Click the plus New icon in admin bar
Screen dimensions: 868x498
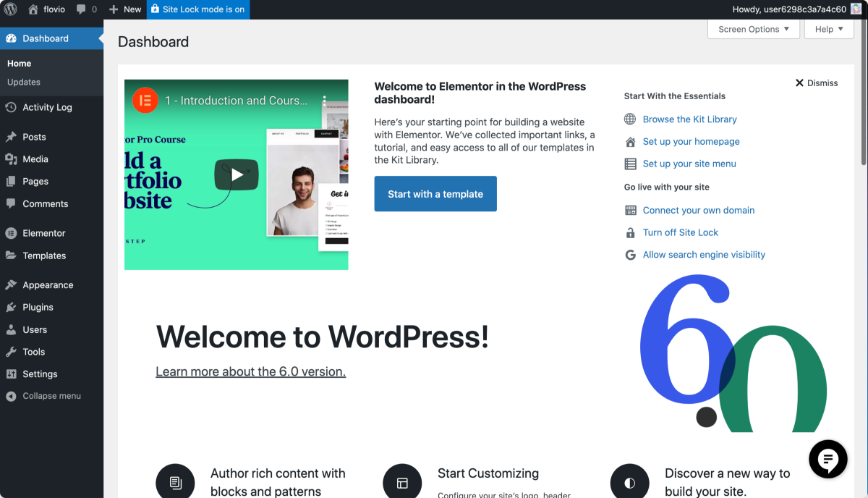click(114, 9)
